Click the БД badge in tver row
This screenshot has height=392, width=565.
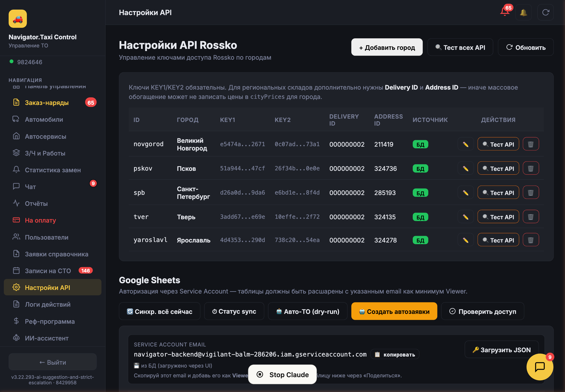420,217
